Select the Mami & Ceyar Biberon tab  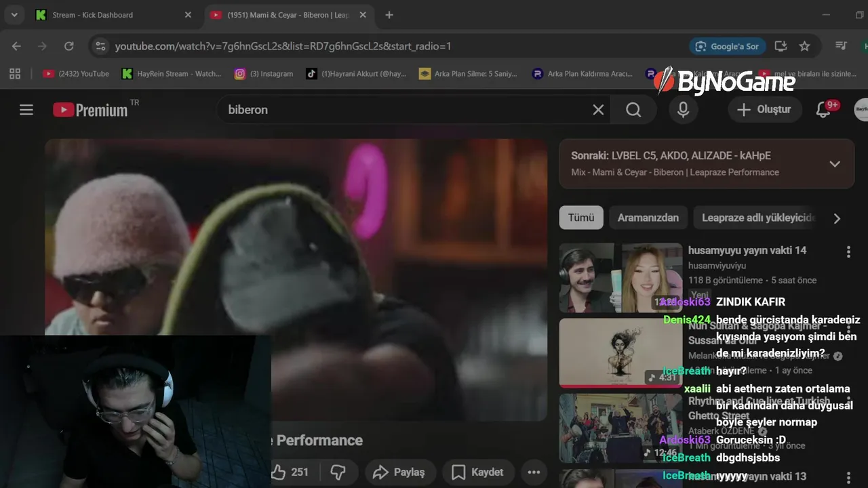coord(289,15)
